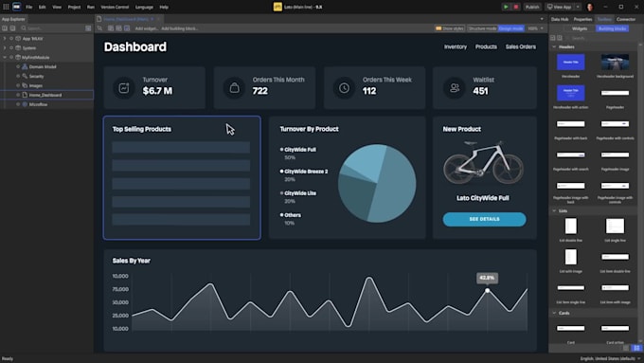Open the Inventory navigation link

pos(456,46)
